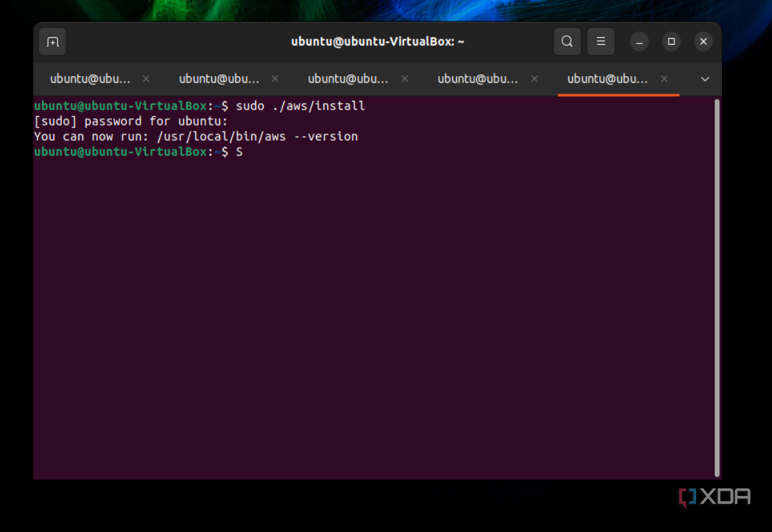Select the active fifth ubuntu@ubu... tab
The width and height of the screenshot is (772, 532).
[x=607, y=79]
